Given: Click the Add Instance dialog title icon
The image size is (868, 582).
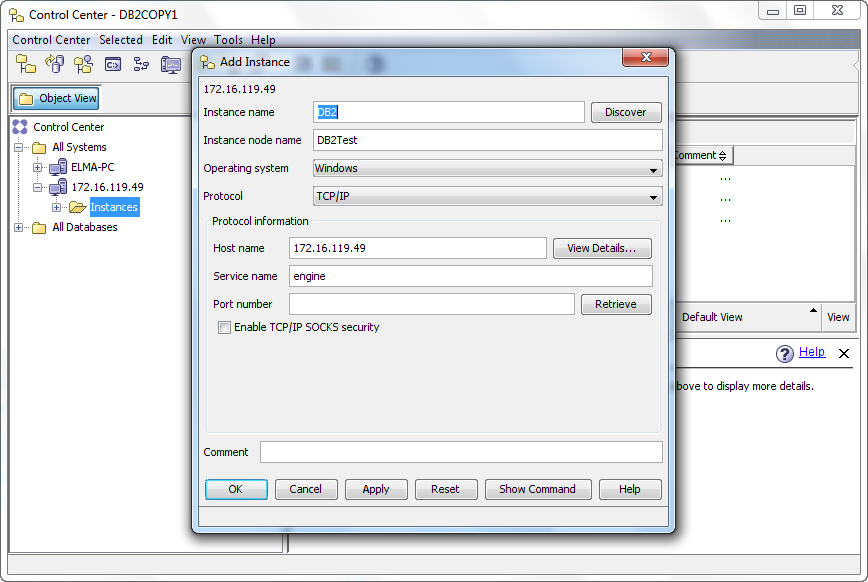Looking at the screenshot, I should (208, 62).
